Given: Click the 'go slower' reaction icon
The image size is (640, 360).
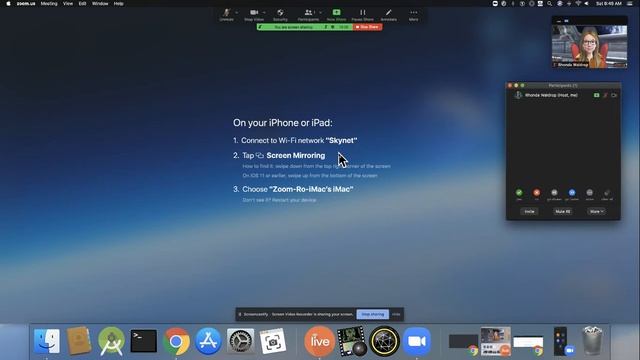Looking at the screenshot, I should pos(554,193).
